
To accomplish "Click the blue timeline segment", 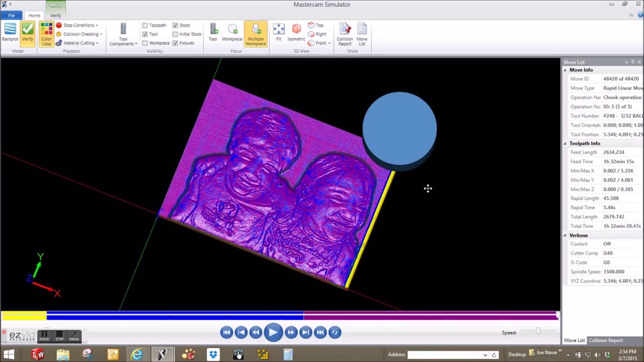I will click(x=175, y=316).
